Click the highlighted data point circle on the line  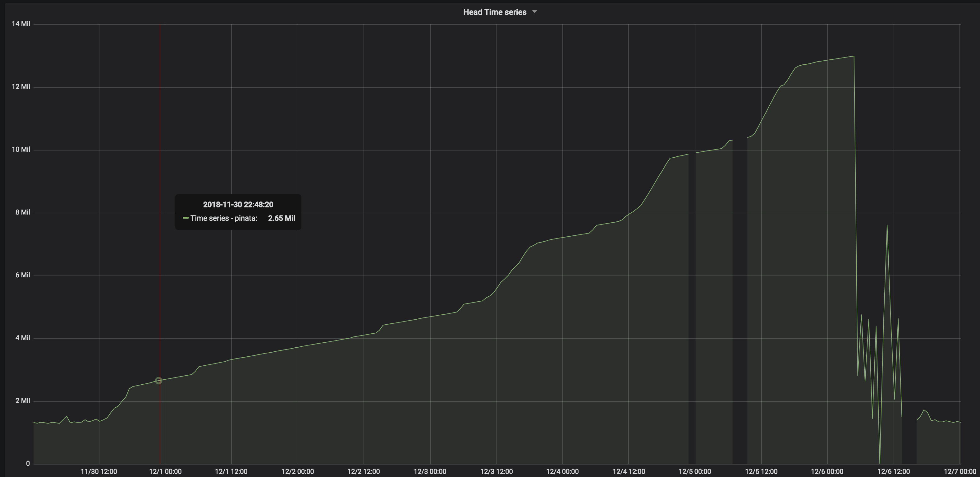[159, 380]
